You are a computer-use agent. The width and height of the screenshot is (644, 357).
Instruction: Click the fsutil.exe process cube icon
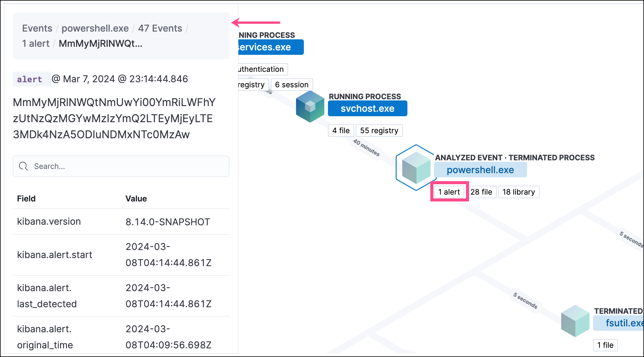pyautogui.click(x=575, y=321)
